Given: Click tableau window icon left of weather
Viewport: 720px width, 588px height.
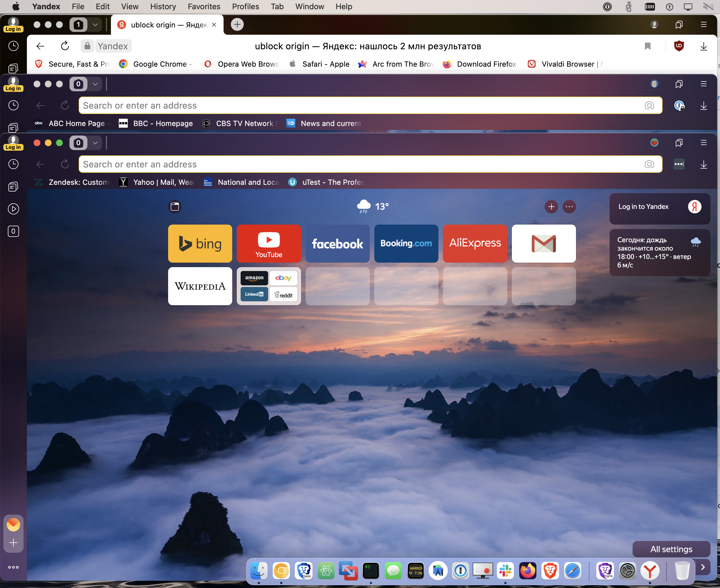Looking at the screenshot, I should pyautogui.click(x=175, y=207).
